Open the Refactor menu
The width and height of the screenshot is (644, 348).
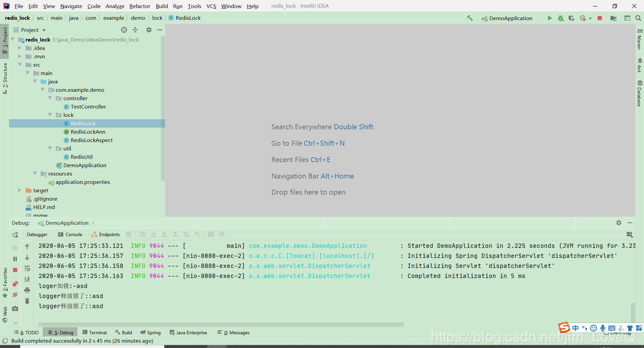click(140, 6)
